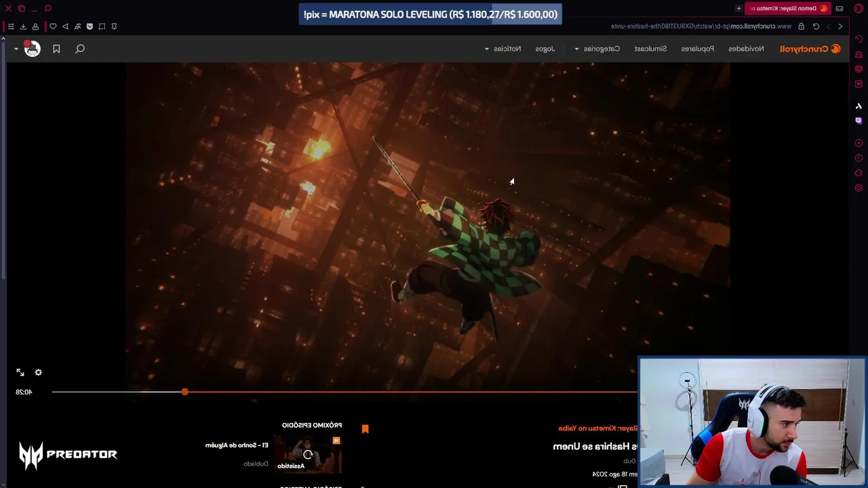This screenshot has width=868, height=488.
Task: Open the browser profile icon in toolbar
Action: tap(35, 26)
